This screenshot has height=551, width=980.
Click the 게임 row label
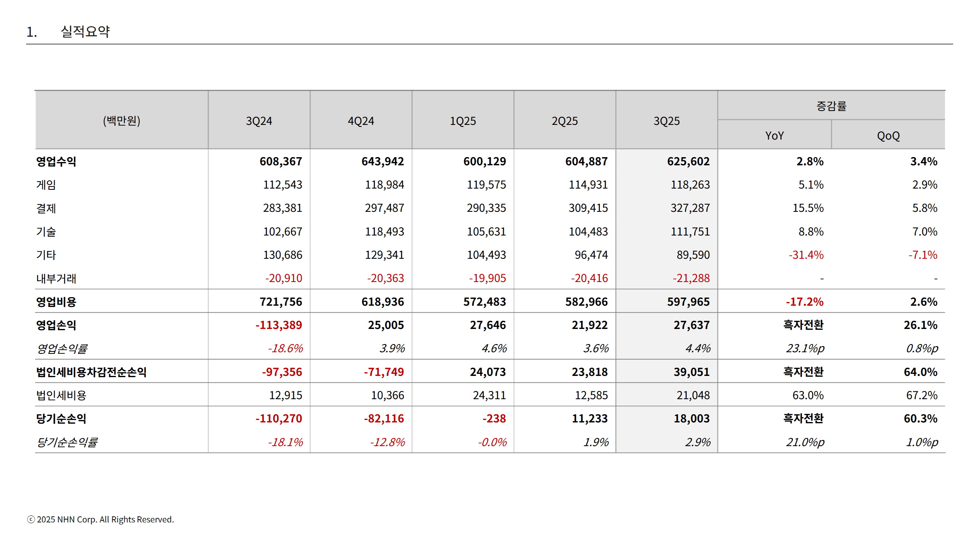[x=46, y=185]
